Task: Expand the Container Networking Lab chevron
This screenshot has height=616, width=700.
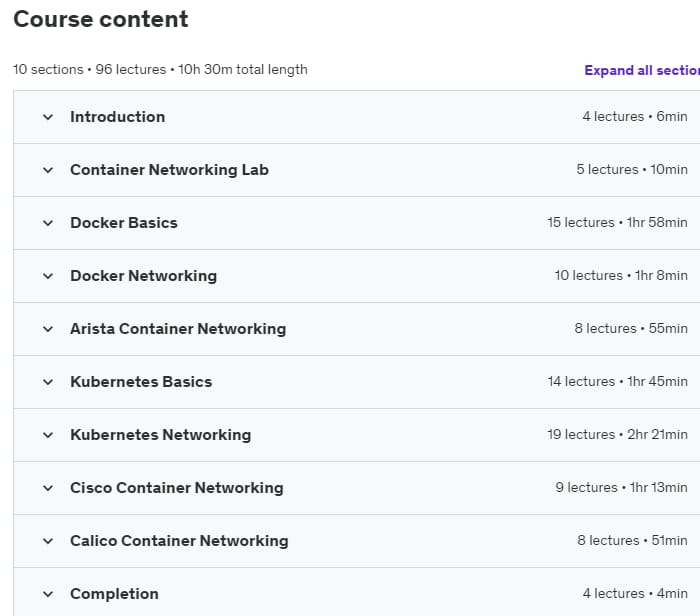Action: [48, 171]
